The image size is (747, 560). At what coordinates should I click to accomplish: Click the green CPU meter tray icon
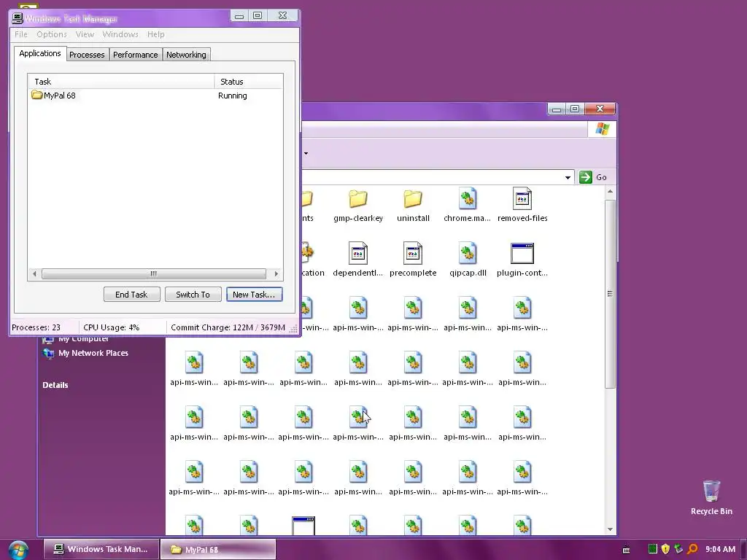[x=653, y=549]
